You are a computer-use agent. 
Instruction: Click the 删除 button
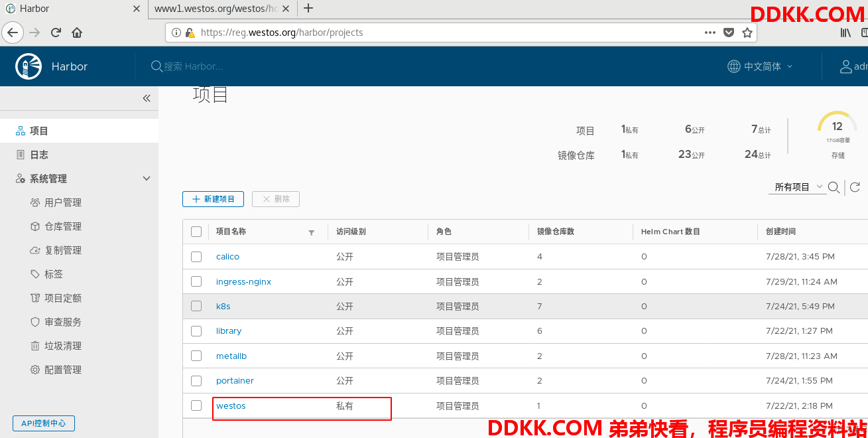pyautogui.click(x=276, y=199)
